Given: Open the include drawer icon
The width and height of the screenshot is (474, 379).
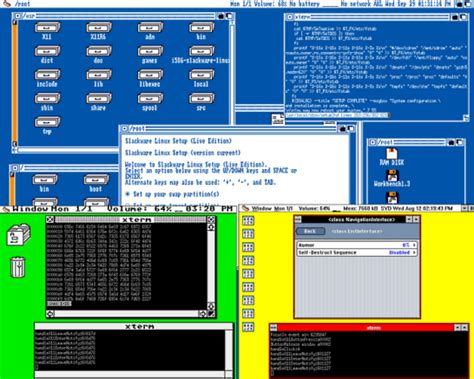Looking at the screenshot, I should [x=47, y=75].
